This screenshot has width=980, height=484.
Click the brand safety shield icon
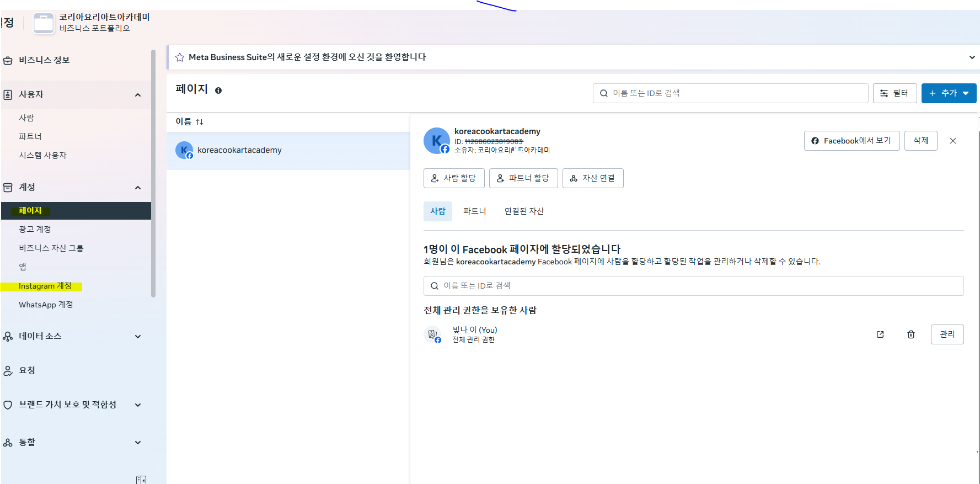[x=8, y=405]
